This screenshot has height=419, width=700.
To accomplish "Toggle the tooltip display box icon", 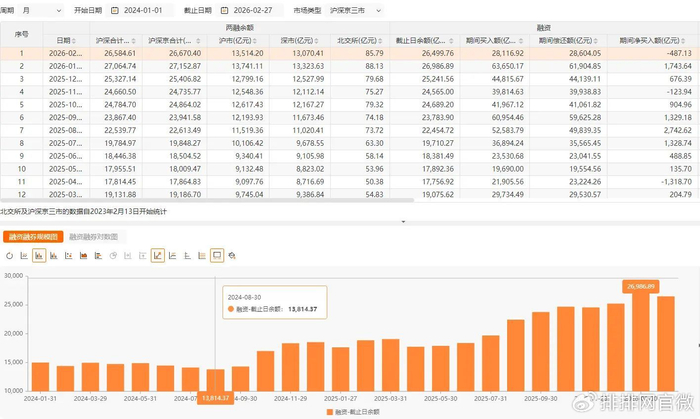I will tap(217, 255).
